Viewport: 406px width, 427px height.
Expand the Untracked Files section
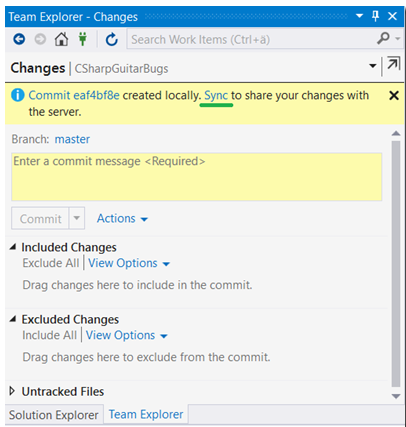pyautogui.click(x=12, y=391)
